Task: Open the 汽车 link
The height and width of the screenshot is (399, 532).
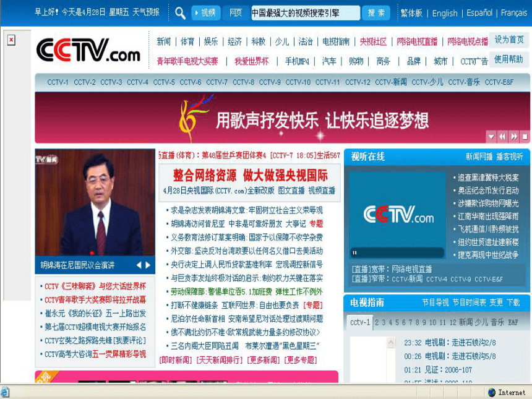Action: pos(329,61)
